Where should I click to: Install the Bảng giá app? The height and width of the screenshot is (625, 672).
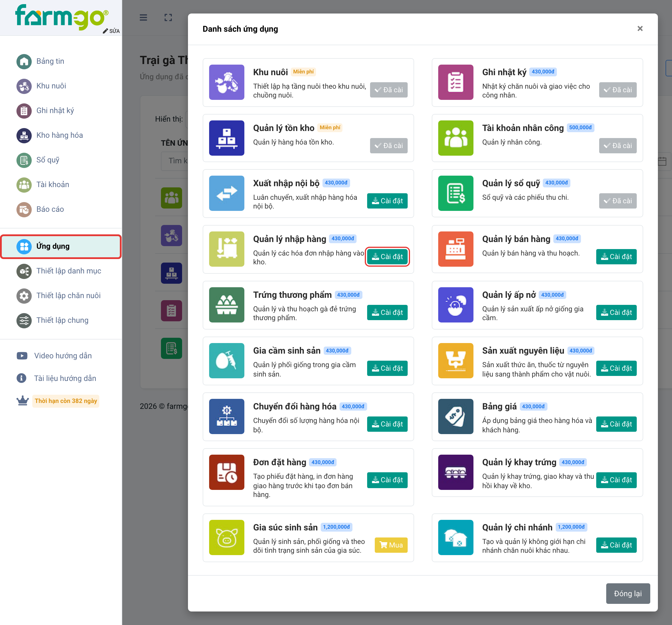[616, 424]
